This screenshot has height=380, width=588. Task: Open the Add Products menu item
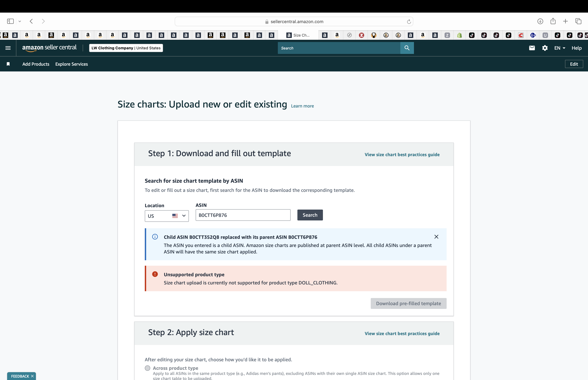pyautogui.click(x=36, y=64)
